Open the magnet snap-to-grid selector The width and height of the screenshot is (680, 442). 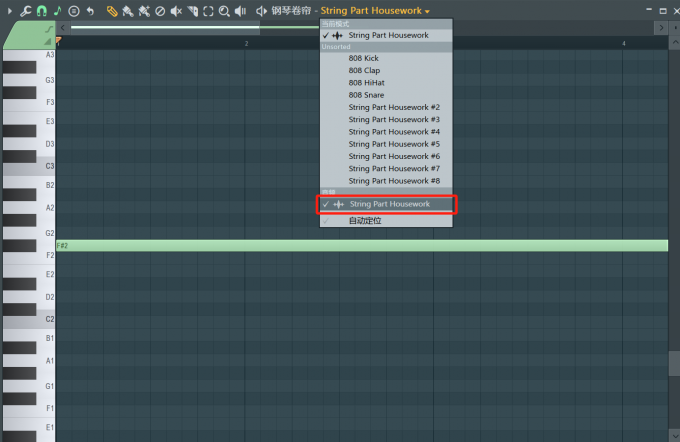(42, 11)
